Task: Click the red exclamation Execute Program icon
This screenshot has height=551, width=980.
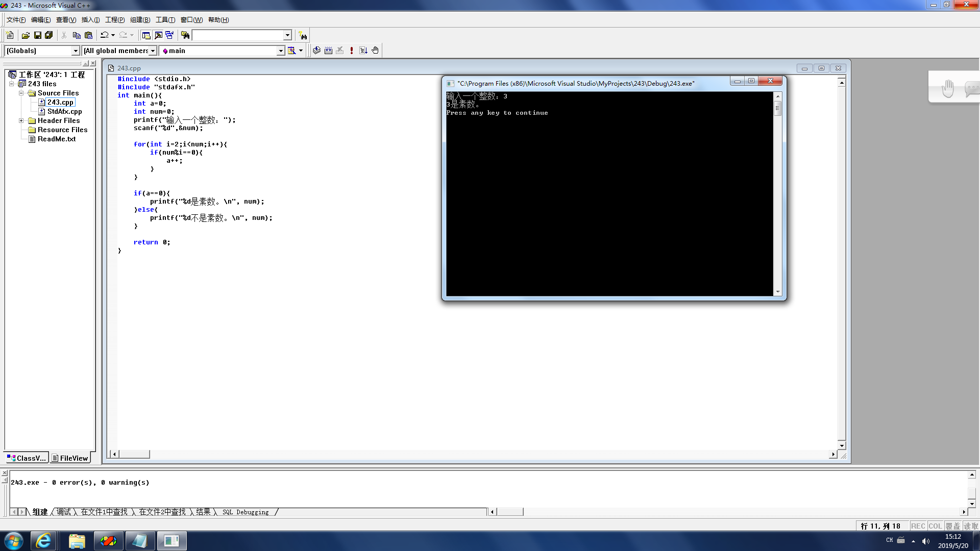Action: pyautogui.click(x=352, y=51)
